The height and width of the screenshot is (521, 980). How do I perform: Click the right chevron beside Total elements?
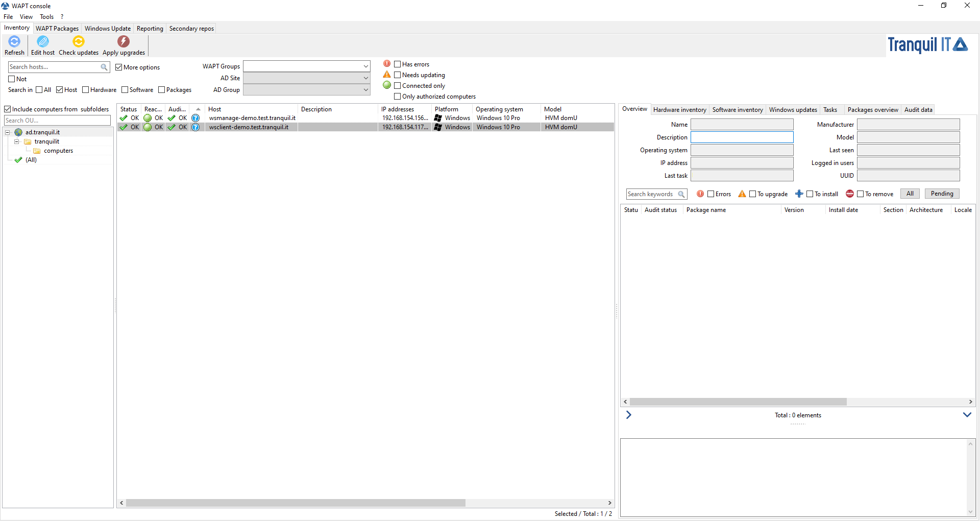tap(629, 415)
